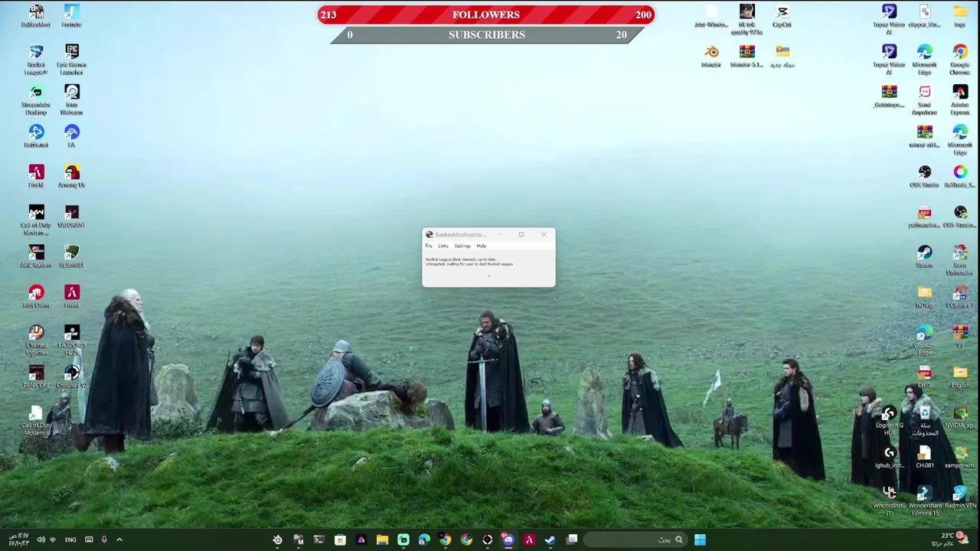Open the Radmin VPN shortcut

pyautogui.click(x=960, y=497)
